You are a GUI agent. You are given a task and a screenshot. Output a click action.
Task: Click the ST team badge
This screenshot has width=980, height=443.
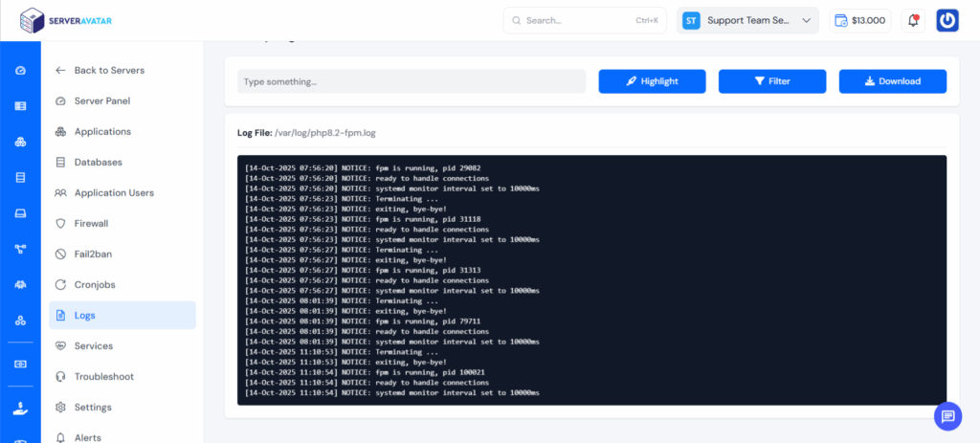pos(691,21)
